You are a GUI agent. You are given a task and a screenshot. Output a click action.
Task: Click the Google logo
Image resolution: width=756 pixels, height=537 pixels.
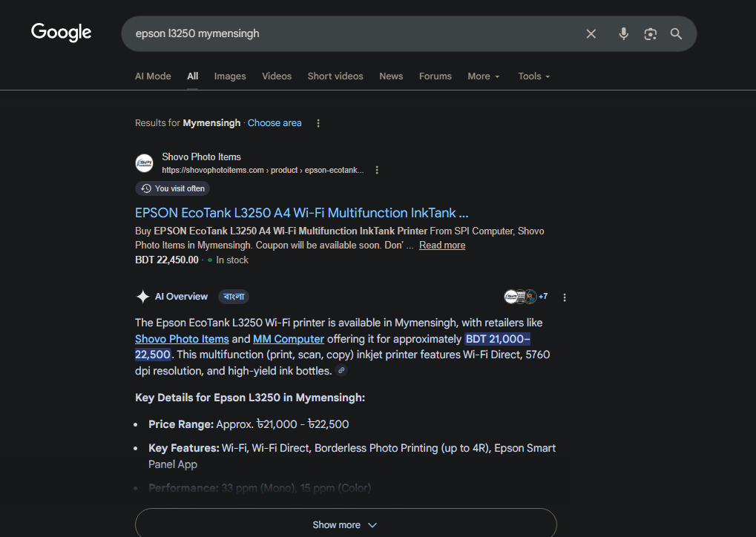point(61,33)
